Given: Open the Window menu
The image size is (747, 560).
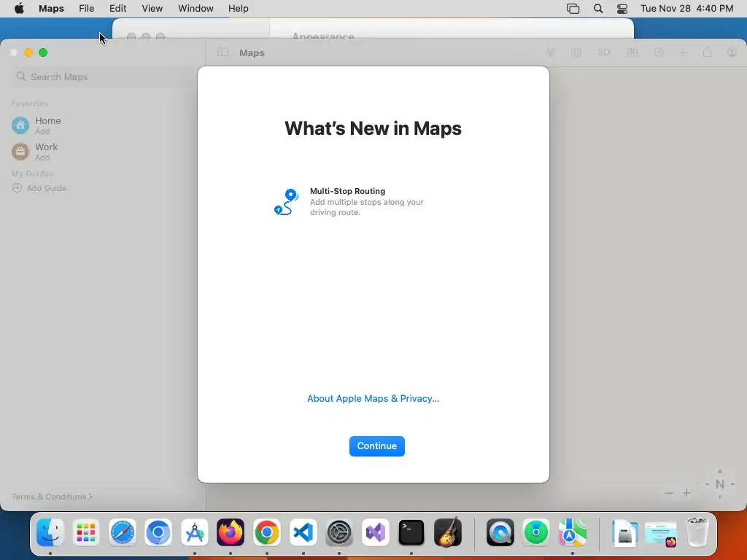Looking at the screenshot, I should pos(196,9).
